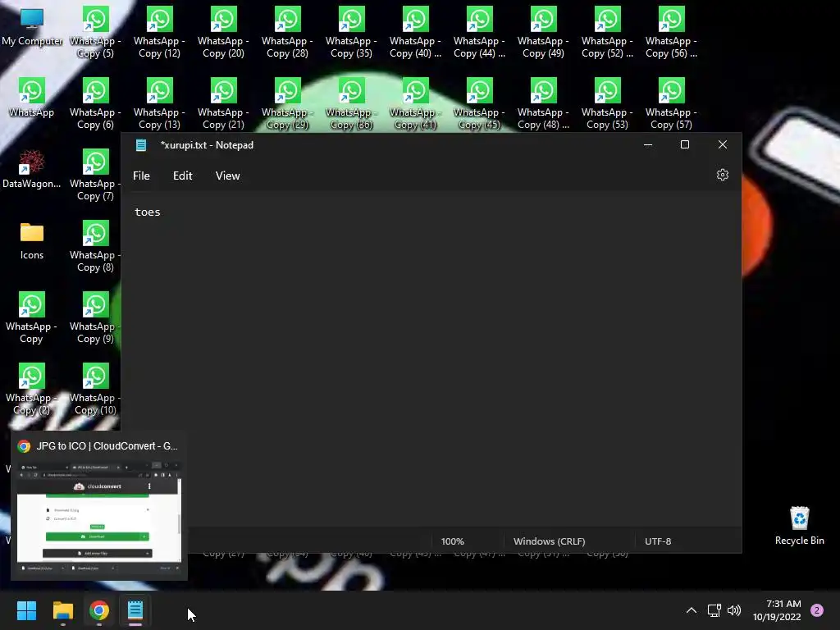Switch to Google Chrome on the taskbar
This screenshot has height=630, width=840.
click(x=99, y=610)
